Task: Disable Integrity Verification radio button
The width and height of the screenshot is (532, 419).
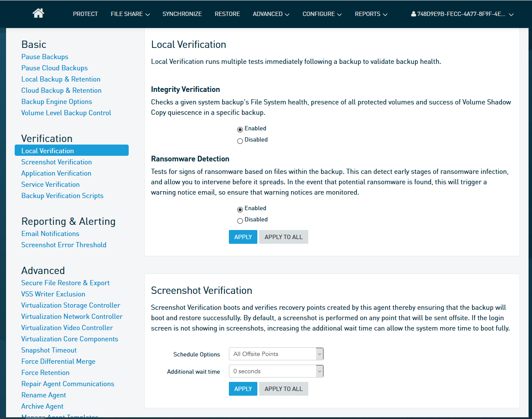Action: (x=240, y=141)
